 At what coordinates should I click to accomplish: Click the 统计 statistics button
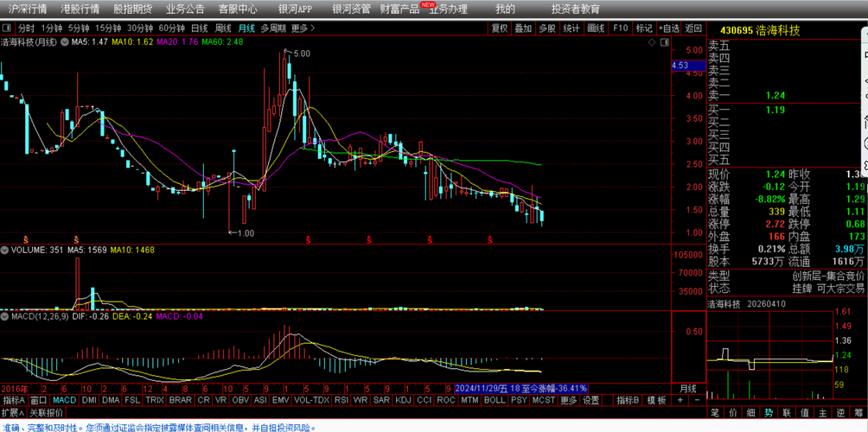click(x=571, y=29)
